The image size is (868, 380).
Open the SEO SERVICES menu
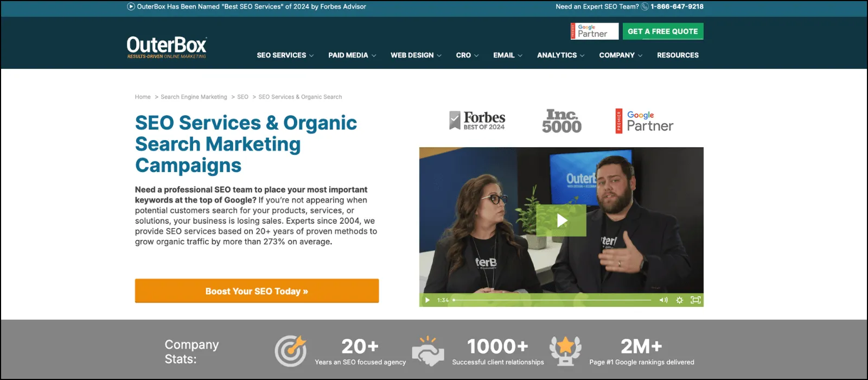(x=282, y=55)
